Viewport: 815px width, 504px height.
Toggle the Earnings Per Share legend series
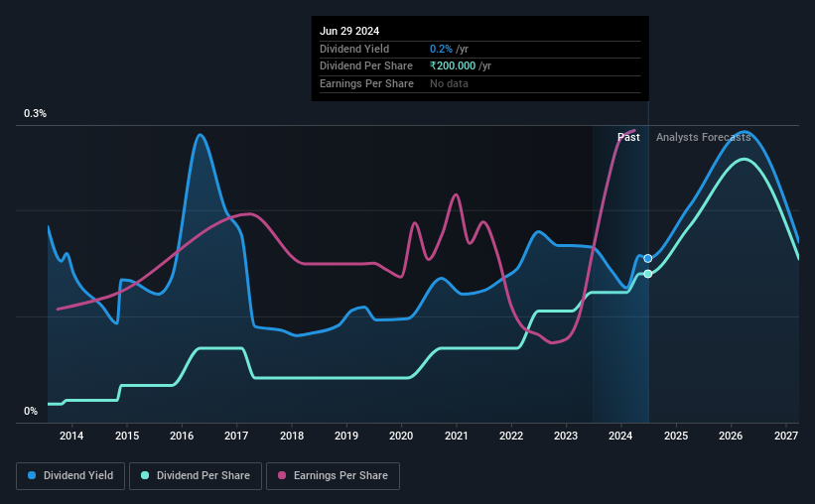click(334, 476)
